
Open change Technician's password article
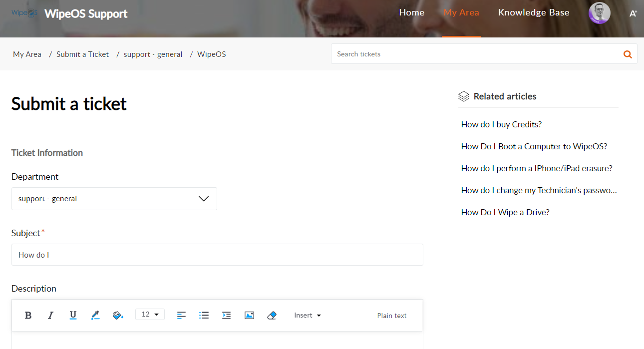pos(539,190)
